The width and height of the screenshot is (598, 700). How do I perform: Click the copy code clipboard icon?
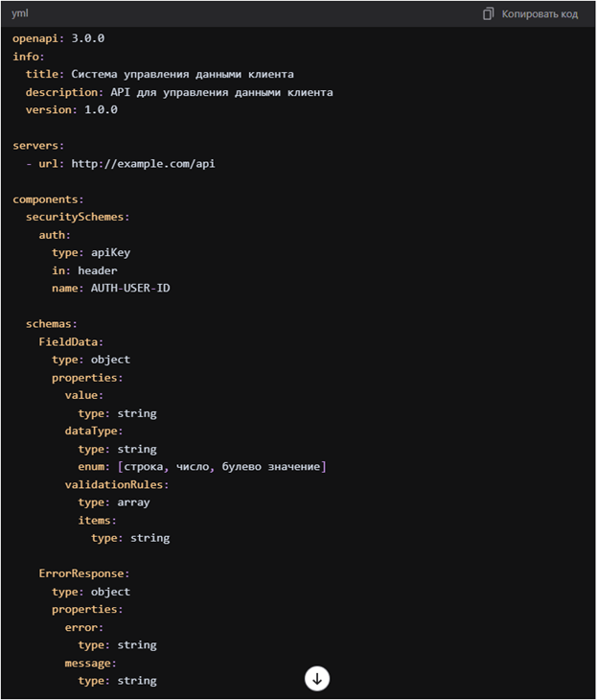pos(488,13)
